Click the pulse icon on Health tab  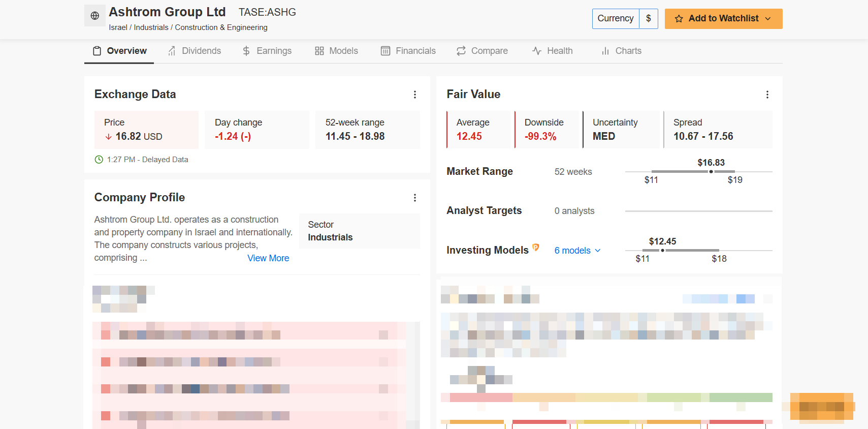tap(537, 51)
